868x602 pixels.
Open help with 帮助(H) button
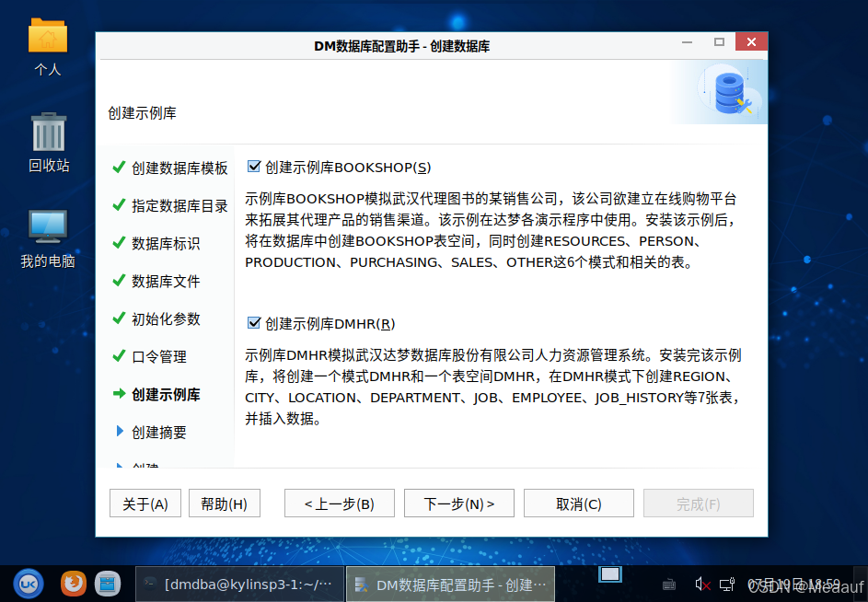tap(225, 503)
